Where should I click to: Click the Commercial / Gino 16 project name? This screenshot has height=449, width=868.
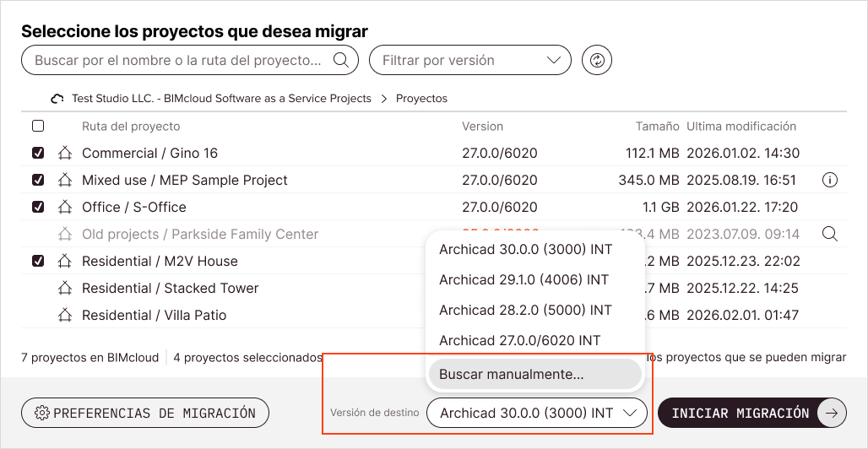[x=149, y=153]
